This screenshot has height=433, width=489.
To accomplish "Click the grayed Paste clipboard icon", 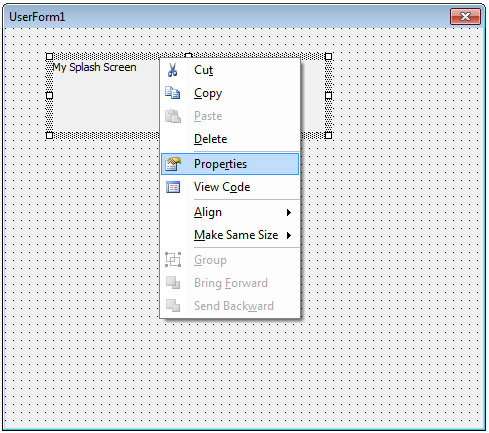I will pos(173,116).
